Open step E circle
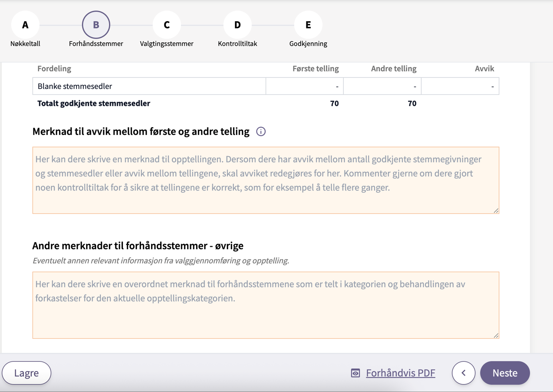The height and width of the screenshot is (392, 553). click(x=308, y=25)
